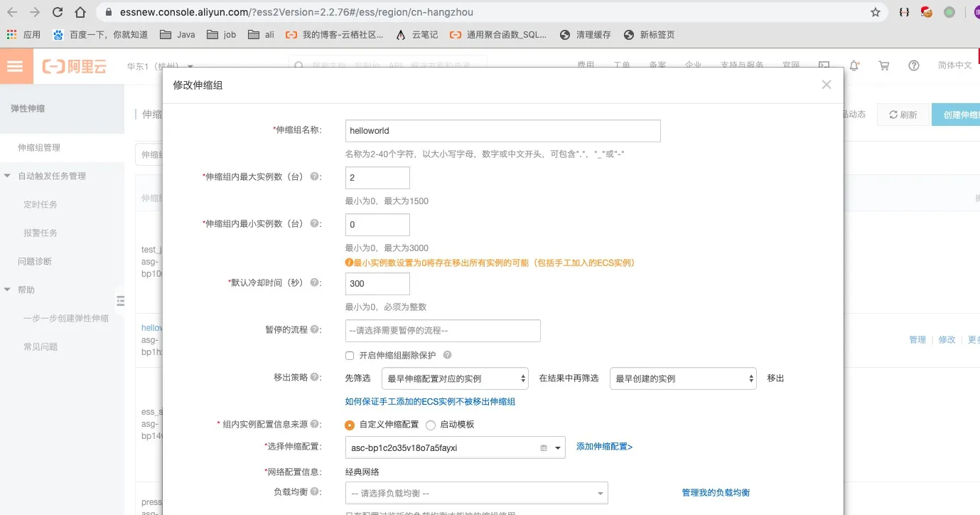Open 一步一步创建弹性伸缩 help item
Screen dimensions: 980x515
click(x=66, y=318)
